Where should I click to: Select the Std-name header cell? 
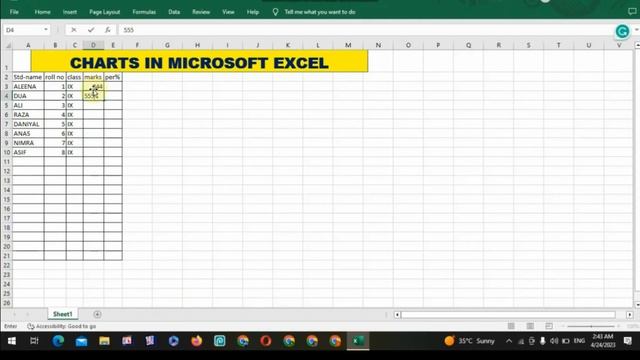pos(28,77)
